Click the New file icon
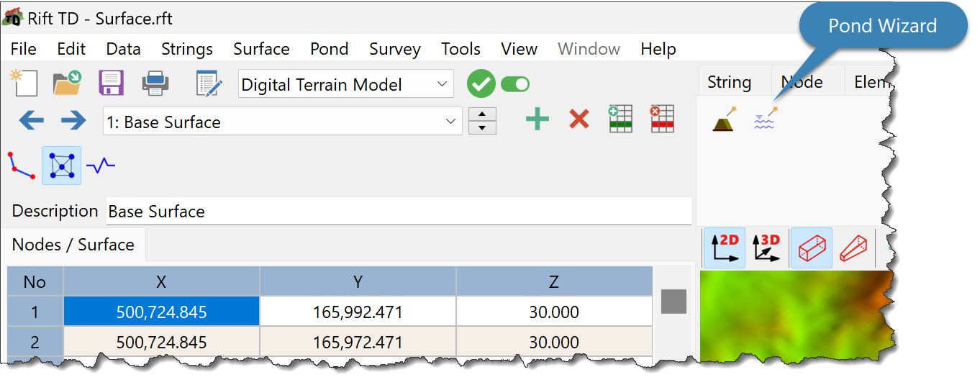Screen dimensions: 980x385 pyautogui.click(x=23, y=83)
